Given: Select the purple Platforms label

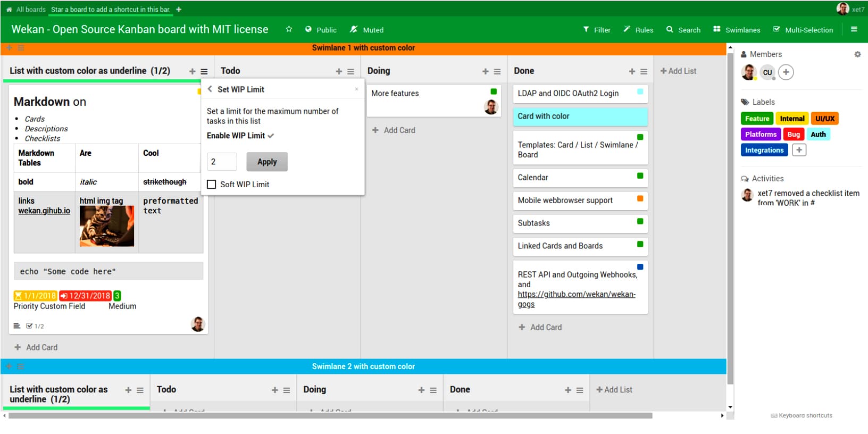Looking at the screenshot, I should [761, 135].
